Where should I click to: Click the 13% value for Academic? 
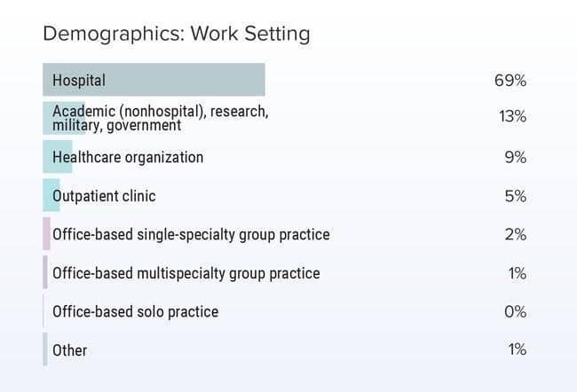[512, 116]
